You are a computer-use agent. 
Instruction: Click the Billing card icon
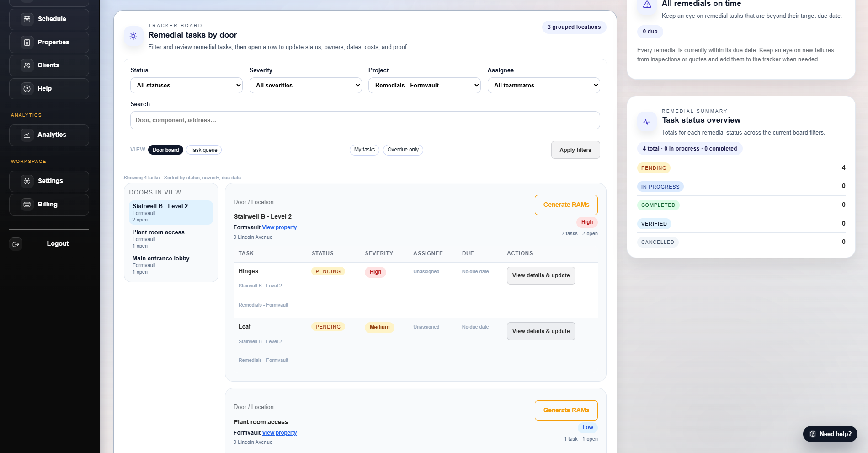(x=27, y=205)
